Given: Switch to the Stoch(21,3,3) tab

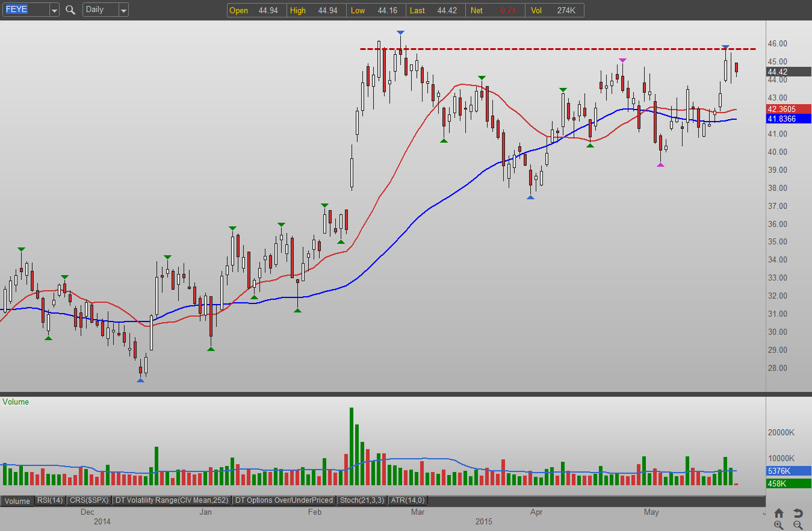Looking at the screenshot, I should 361,500.
